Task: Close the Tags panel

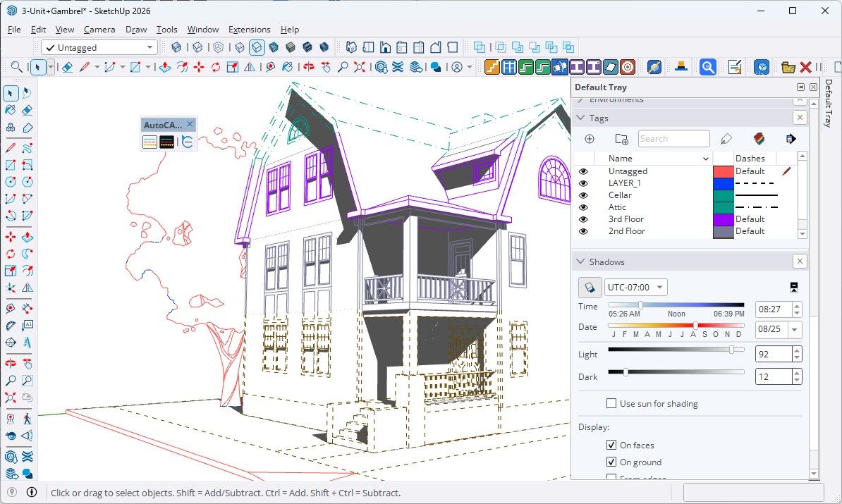Action: point(800,118)
